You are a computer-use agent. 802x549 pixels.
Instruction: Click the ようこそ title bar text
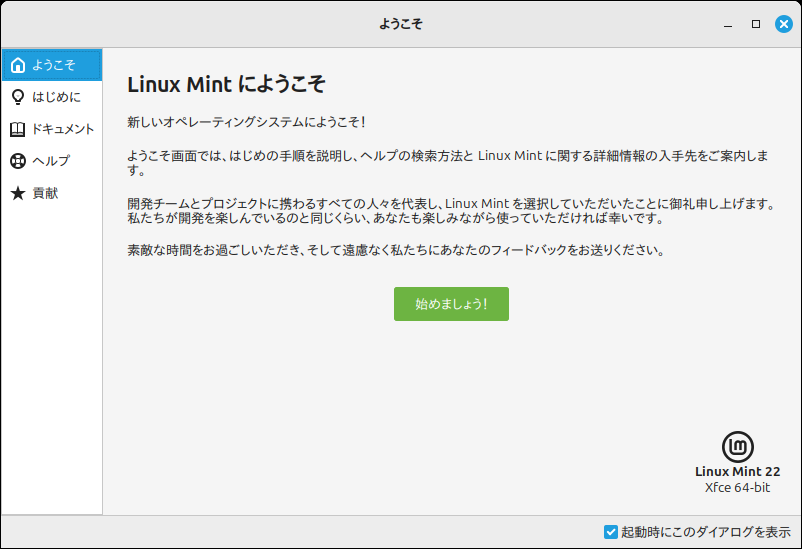401,23
